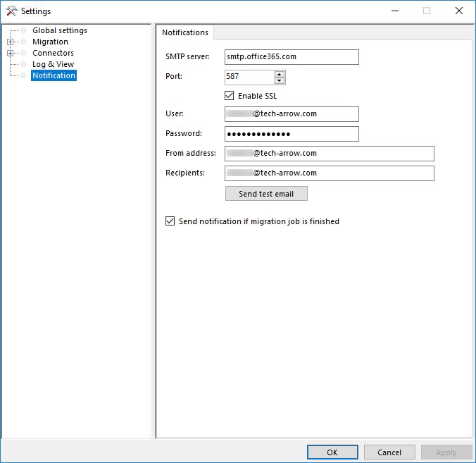Disable the Enable SSL checkbox
Image resolution: width=476 pixels, height=463 pixels.
(x=229, y=96)
